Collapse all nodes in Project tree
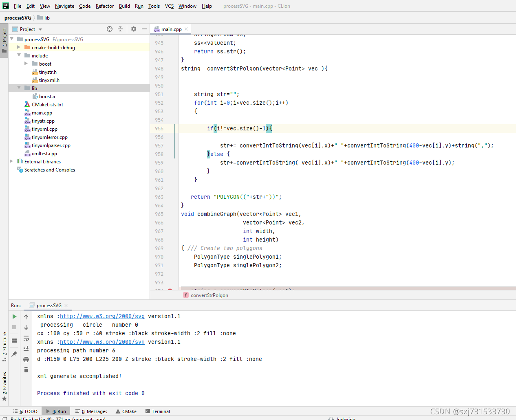Image resolution: width=516 pixels, height=420 pixels. tap(121, 29)
